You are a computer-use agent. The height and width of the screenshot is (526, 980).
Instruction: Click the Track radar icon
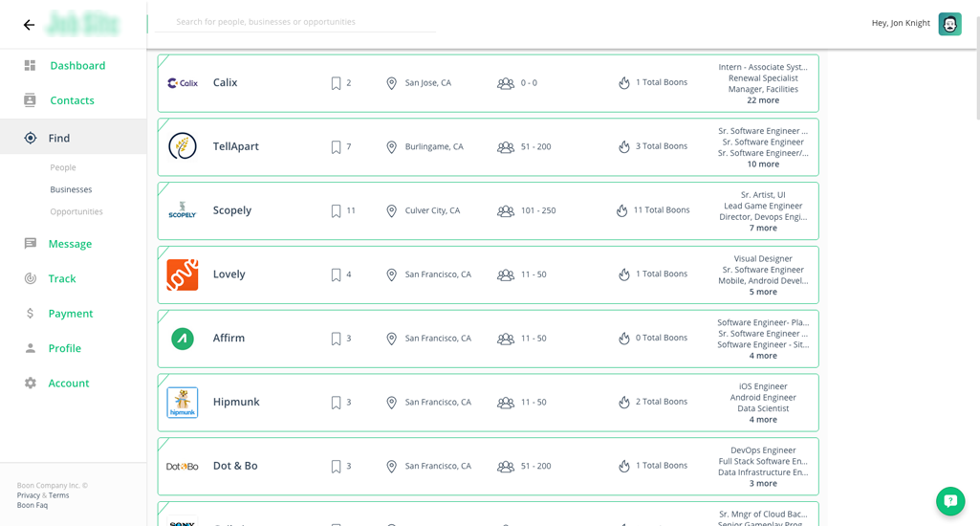point(30,278)
